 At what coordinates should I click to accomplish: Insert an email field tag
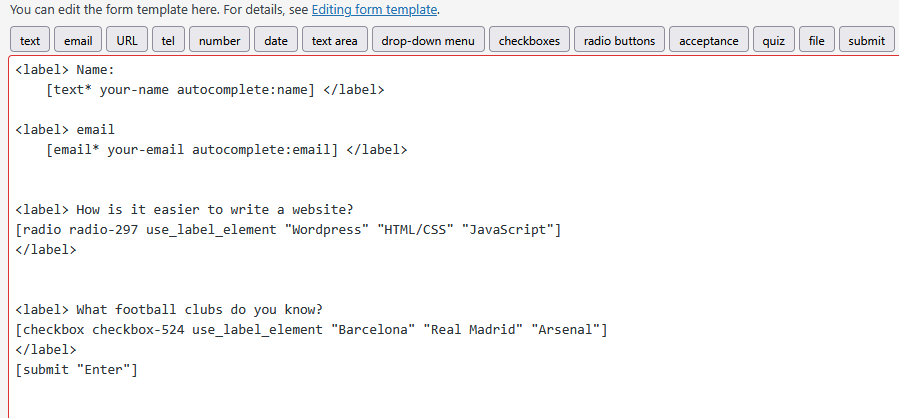(78, 40)
